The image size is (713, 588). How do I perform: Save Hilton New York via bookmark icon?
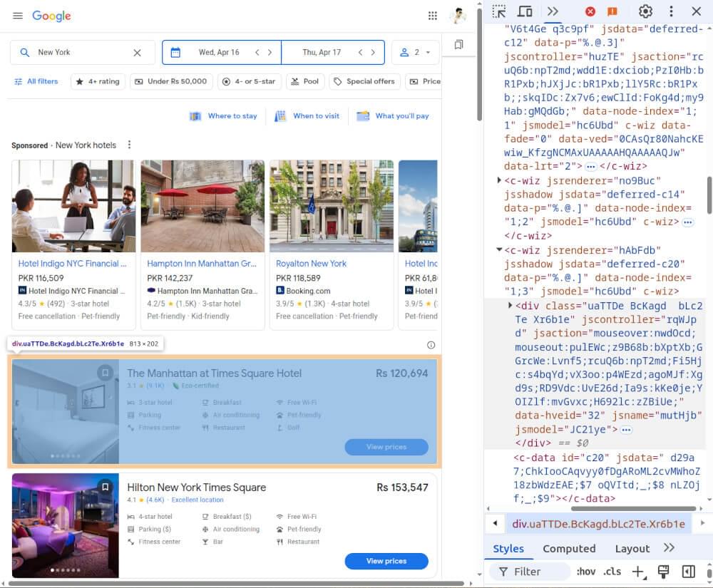click(106, 488)
